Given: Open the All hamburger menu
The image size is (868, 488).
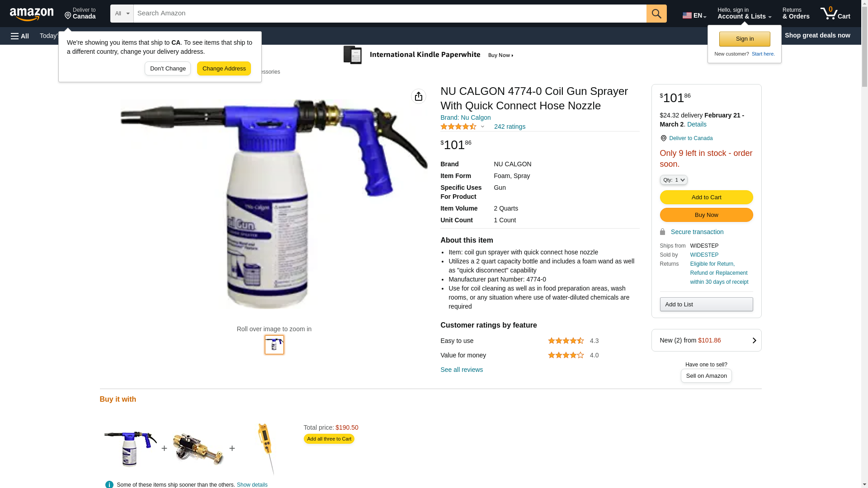Looking at the screenshot, I should coord(20,36).
